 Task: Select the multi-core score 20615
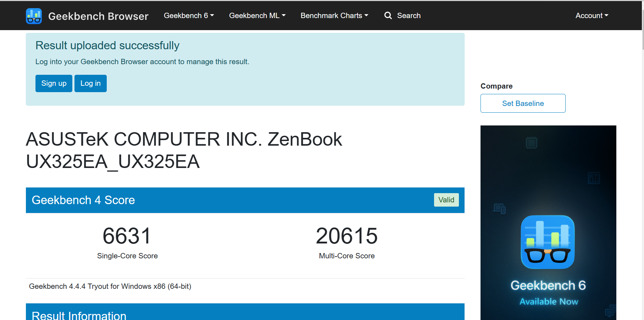pyautogui.click(x=346, y=236)
